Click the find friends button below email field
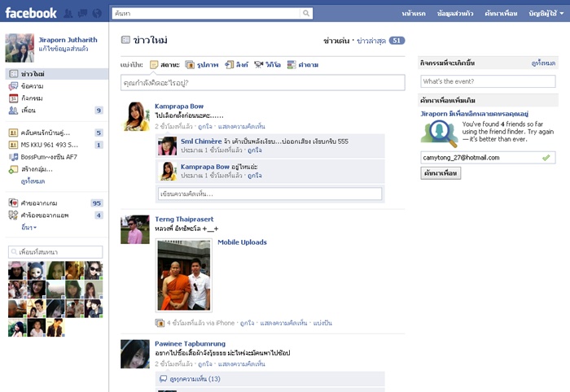Image resolution: width=570 pixels, height=392 pixels. point(441,173)
